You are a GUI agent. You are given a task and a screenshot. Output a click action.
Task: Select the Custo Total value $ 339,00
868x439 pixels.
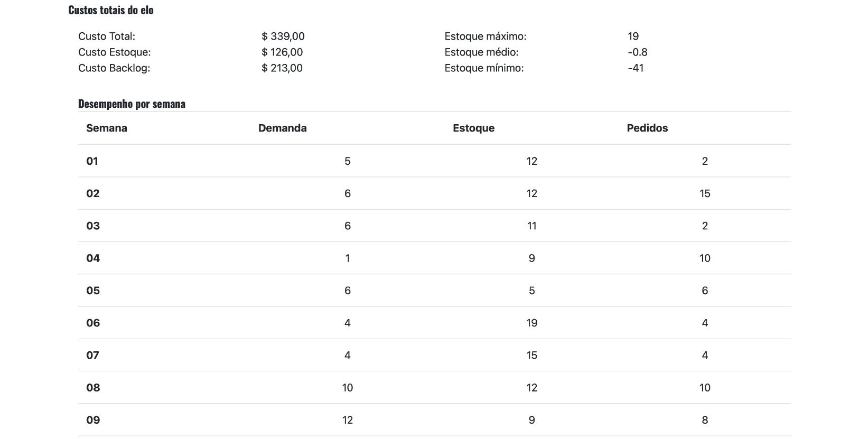(x=283, y=36)
